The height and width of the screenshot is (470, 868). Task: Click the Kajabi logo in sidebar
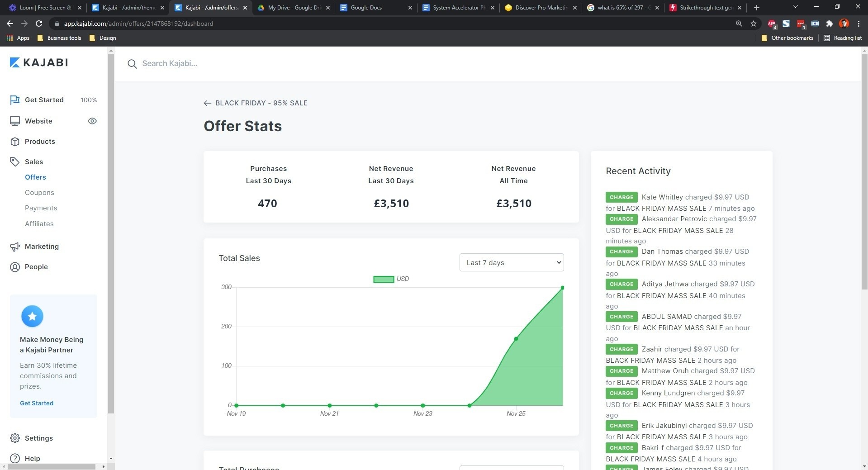pos(39,62)
